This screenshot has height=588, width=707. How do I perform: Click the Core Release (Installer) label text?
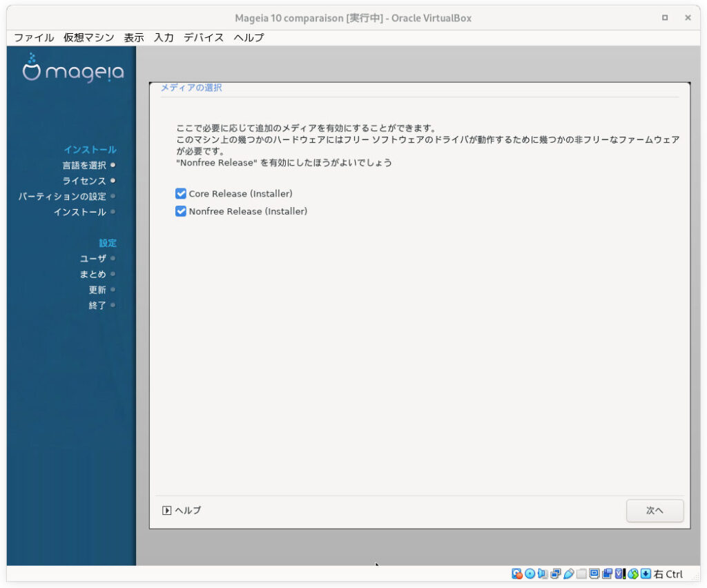(x=241, y=194)
